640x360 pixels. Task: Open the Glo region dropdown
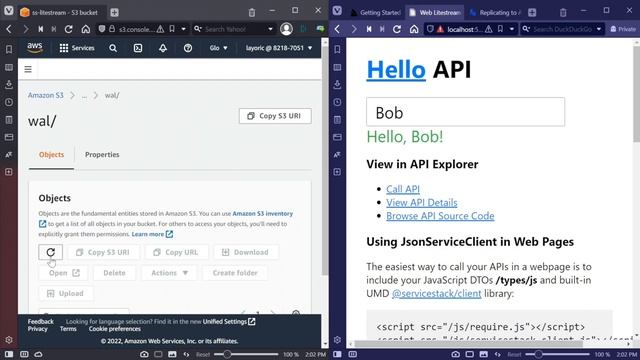coord(218,48)
